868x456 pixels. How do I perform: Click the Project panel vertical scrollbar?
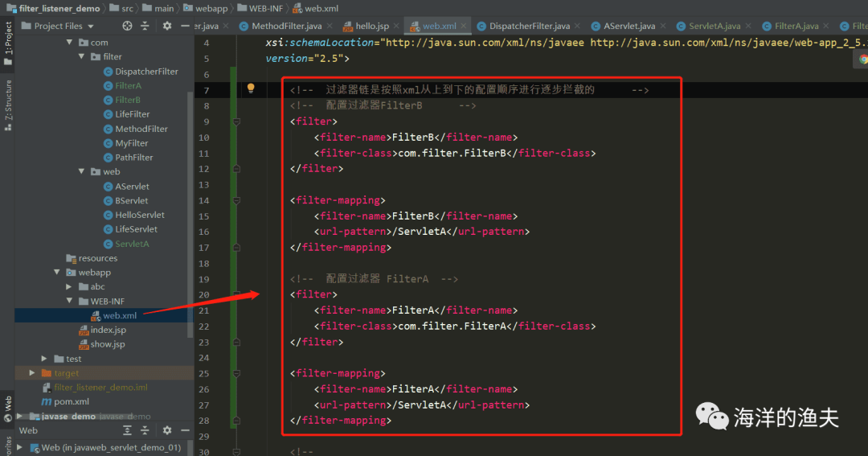tap(190, 213)
